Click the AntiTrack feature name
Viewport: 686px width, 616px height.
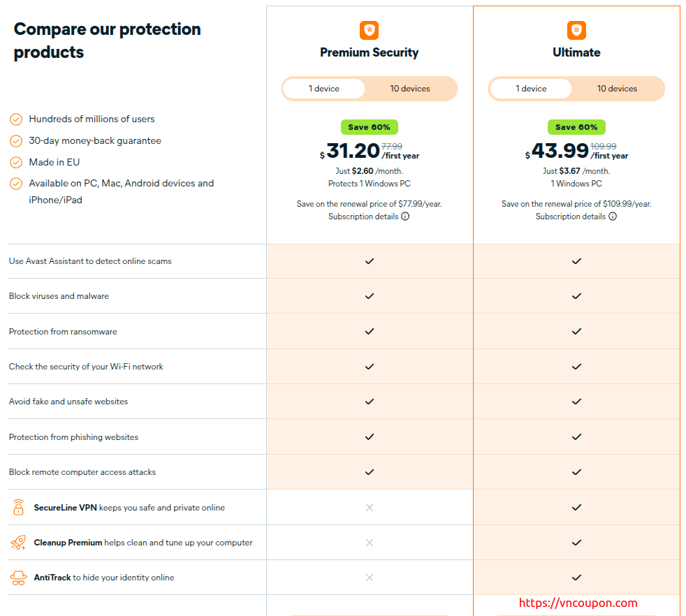52,578
